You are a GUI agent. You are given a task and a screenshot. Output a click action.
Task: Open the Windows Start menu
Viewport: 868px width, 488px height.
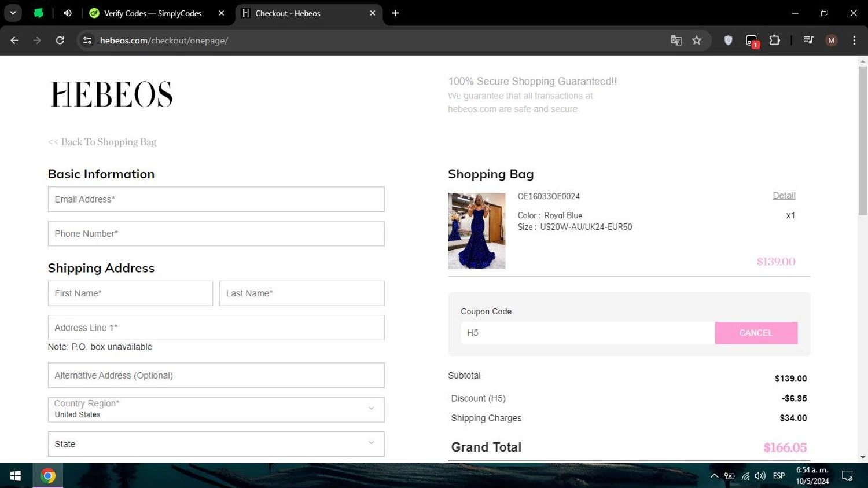point(16,476)
